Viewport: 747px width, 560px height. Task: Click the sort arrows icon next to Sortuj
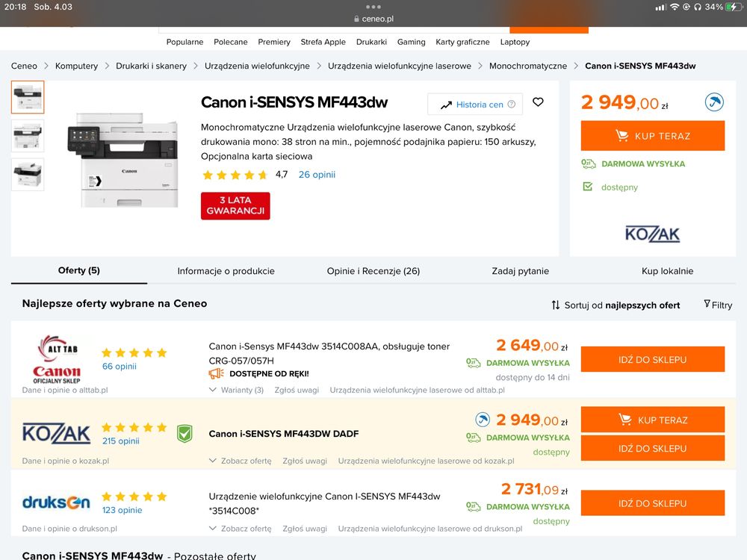(x=556, y=305)
